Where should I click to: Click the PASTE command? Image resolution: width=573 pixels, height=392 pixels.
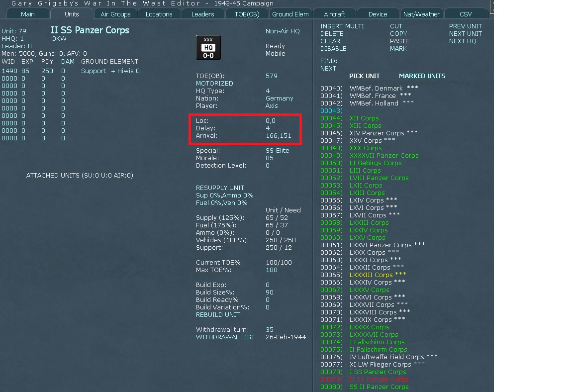click(399, 41)
